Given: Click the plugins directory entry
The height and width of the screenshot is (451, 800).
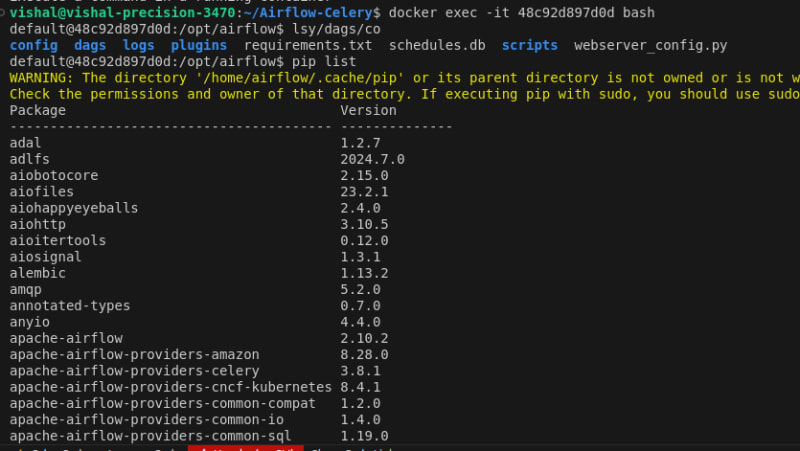Looking at the screenshot, I should coord(198,46).
